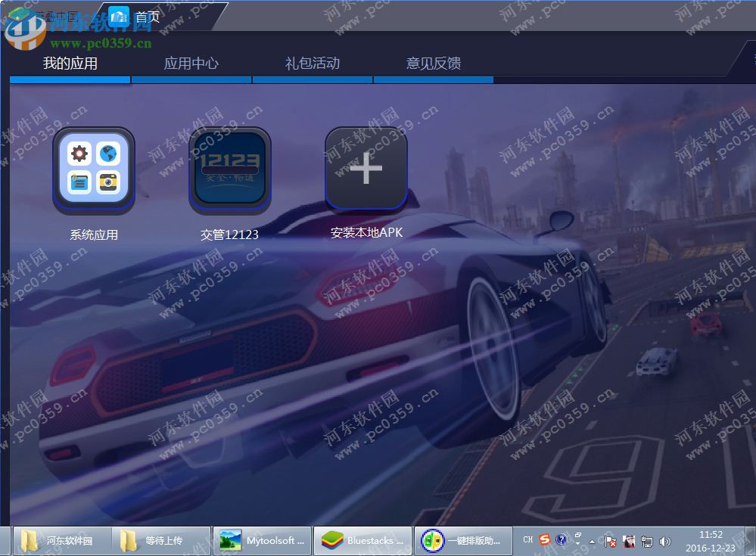Switch to 一键排版助 taskbar window

coord(463,541)
